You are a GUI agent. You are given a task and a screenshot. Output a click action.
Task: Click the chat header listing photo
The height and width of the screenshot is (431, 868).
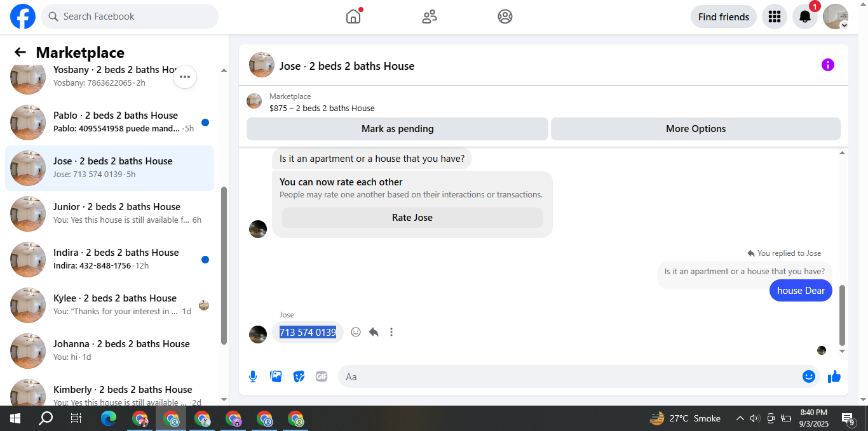261,65
